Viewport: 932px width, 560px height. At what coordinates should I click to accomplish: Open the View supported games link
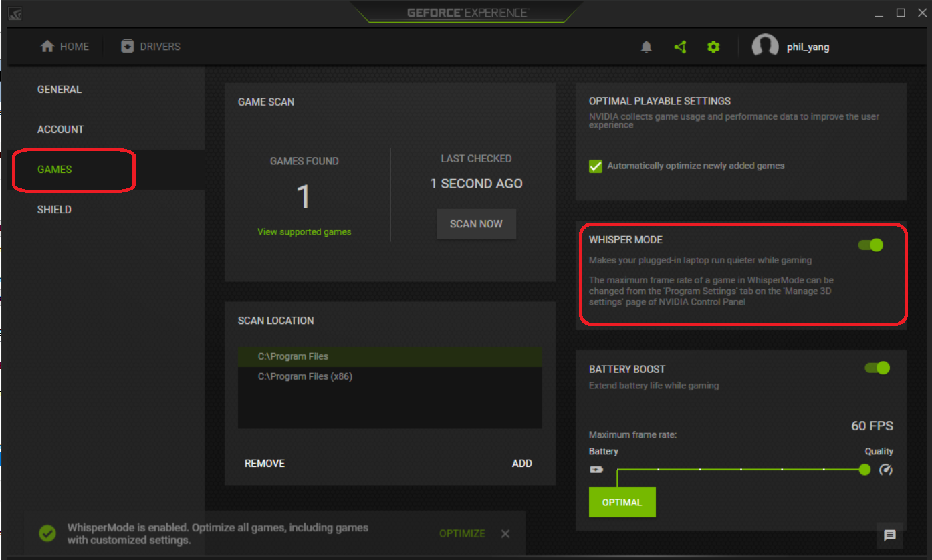[304, 232]
